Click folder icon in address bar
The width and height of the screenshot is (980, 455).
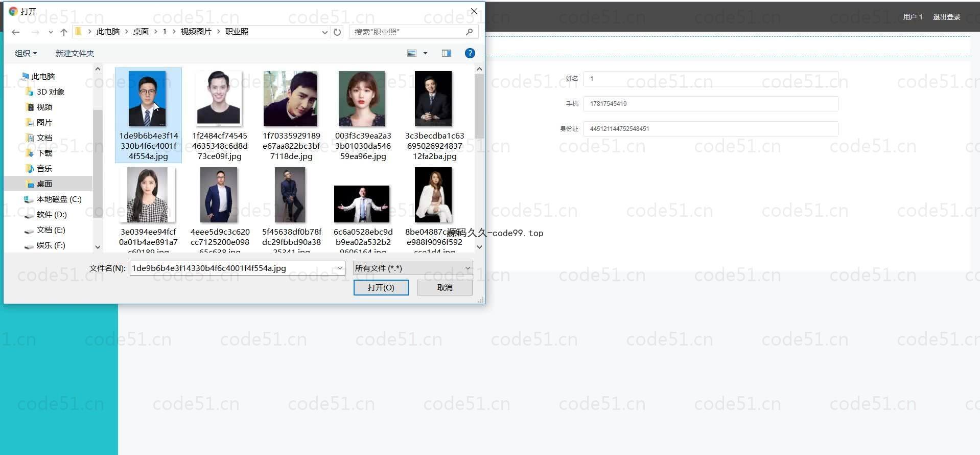78,32
